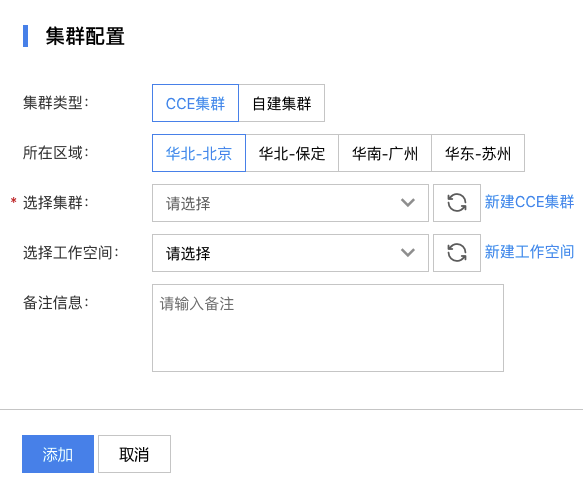Refresh the workspace selection list
Viewport: 583px width, 482px height.
[x=457, y=253]
